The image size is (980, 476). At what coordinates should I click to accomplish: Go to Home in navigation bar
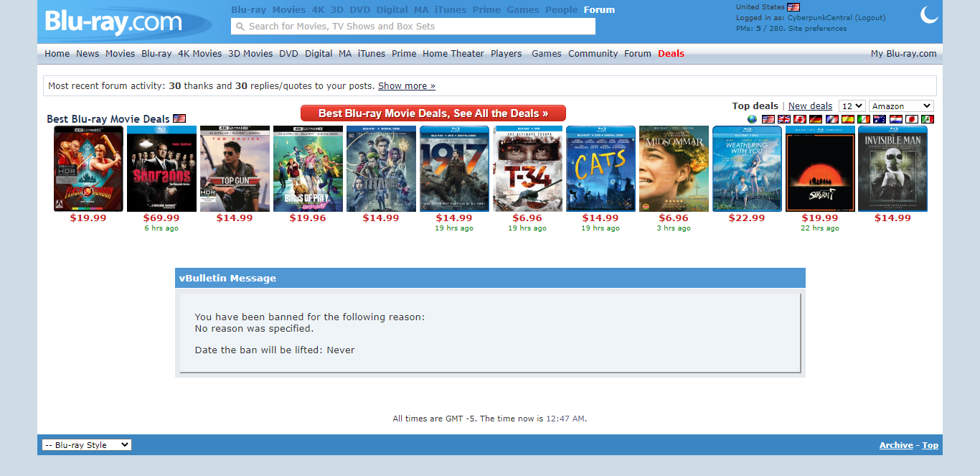(x=57, y=54)
